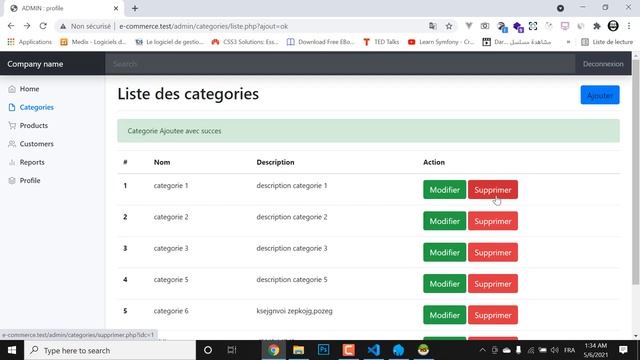Screen dimensions: 640x360
Task: Click the volume speaker tray icon
Action: pos(554,350)
